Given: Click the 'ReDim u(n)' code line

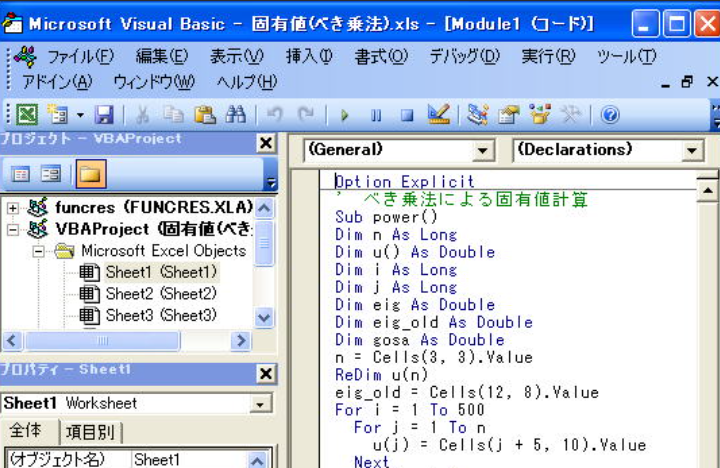Looking at the screenshot, I should (x=381, y=375).
